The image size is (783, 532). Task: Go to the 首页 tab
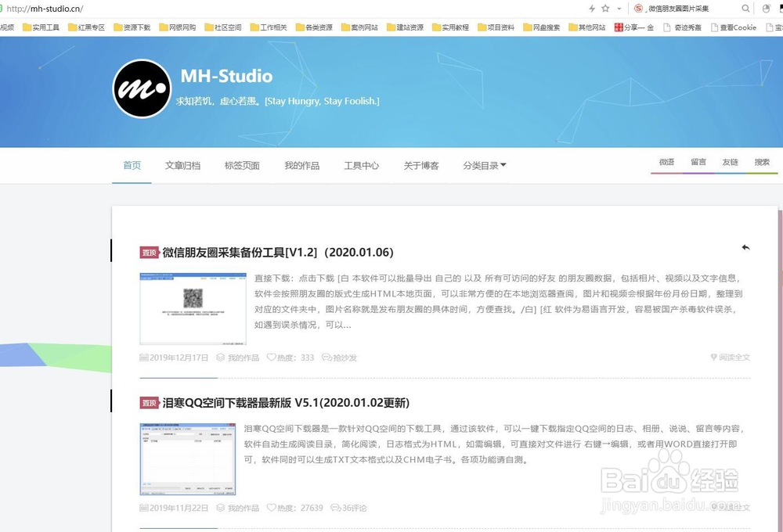pyautogui.click(x=132, y=165)
